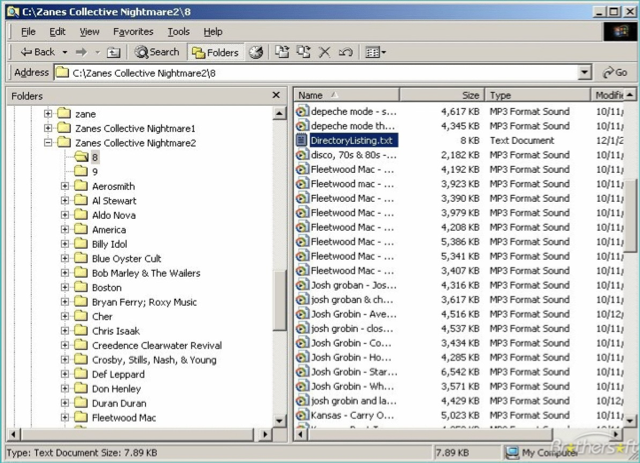Collapse the Zanes Collective Nightmare2 tree node
640x463 pixels.
pyautogui.click(x=48, y=143)
